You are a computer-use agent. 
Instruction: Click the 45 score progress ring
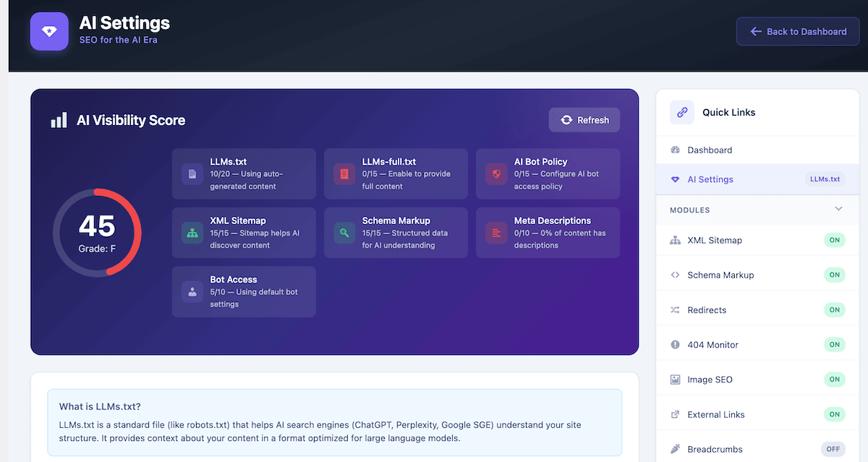[x=97, y=233]
